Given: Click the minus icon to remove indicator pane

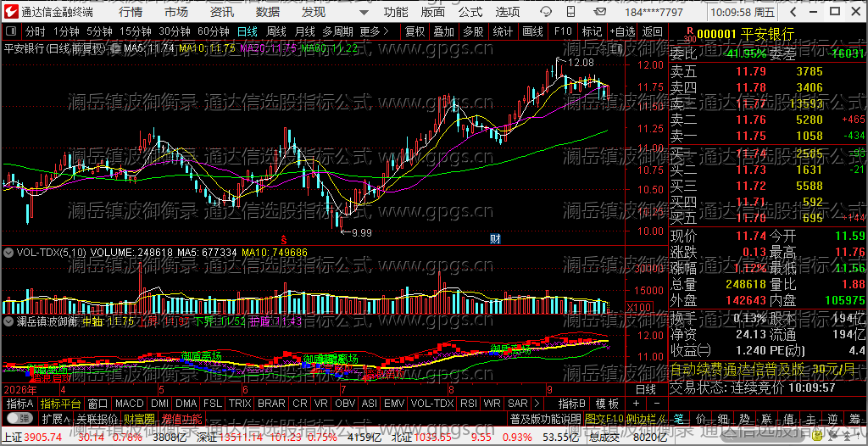Looking at the screenshot, I should pyautogui.click(x=657, y=404).
